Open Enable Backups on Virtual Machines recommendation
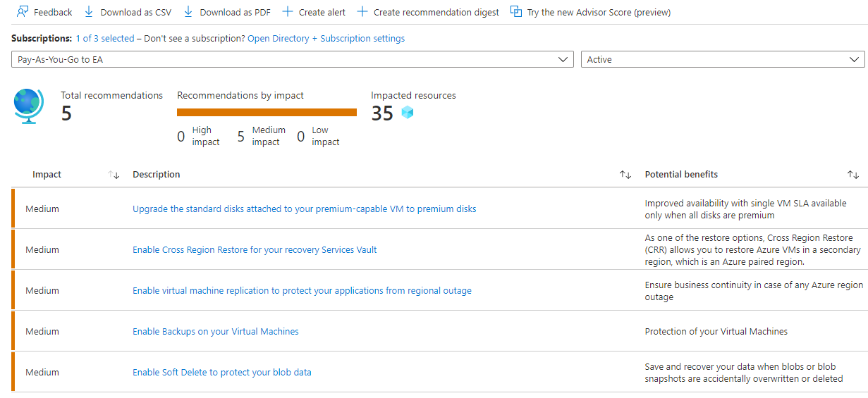 [x=215, y=332]
